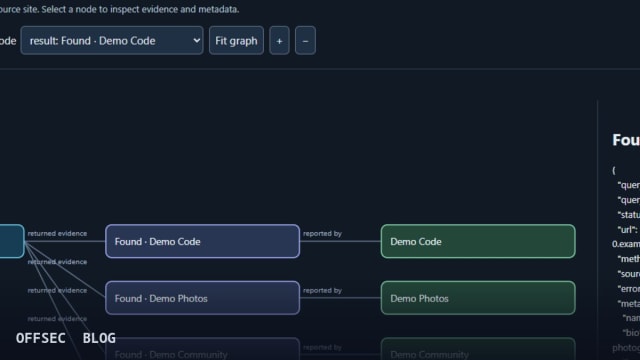Zoom in with the plus button
640x360 pixels.
[x=279, y=40]
